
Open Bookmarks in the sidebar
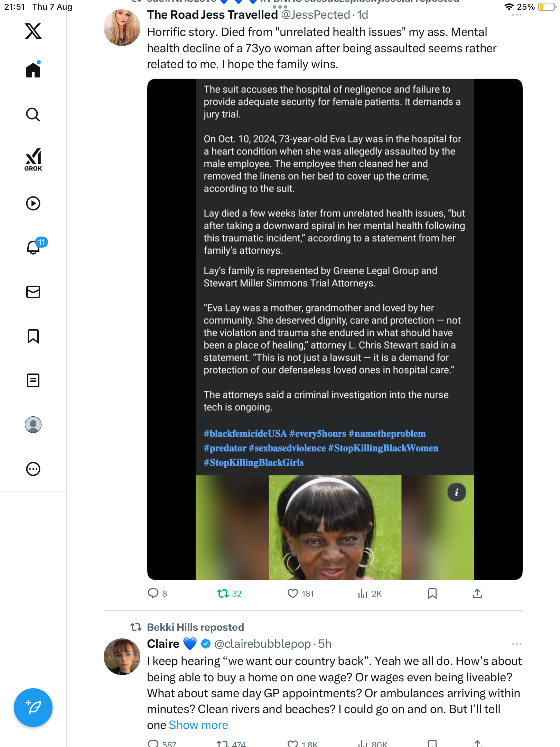[x=33, y=336]
